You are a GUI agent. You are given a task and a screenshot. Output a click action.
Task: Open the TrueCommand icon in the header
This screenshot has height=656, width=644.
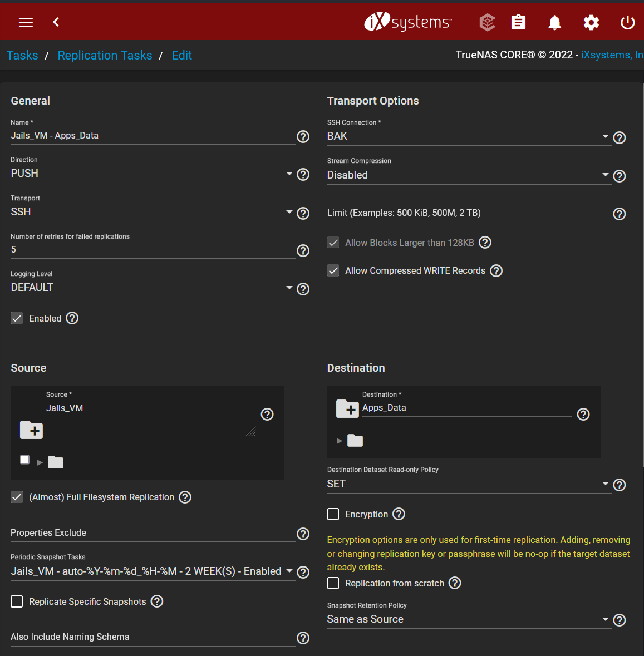pos(487,22)
